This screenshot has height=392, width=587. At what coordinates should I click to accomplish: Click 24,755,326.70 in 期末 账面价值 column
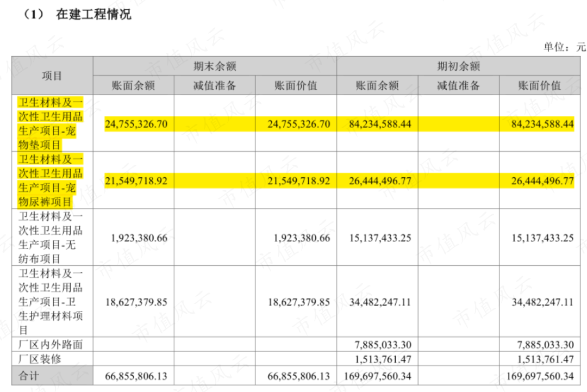pos(299,124)
